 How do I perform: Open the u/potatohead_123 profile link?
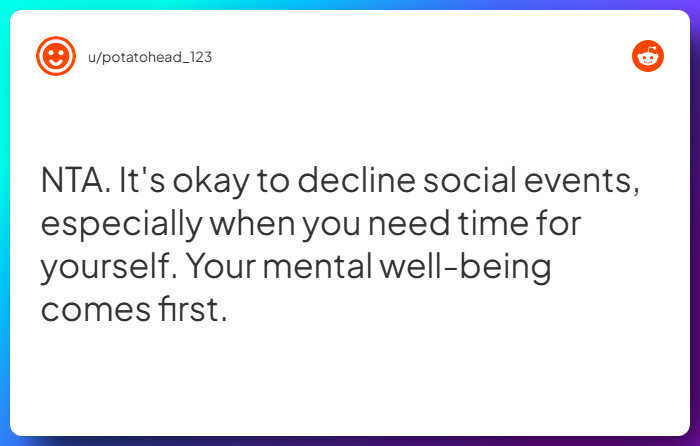[x=150, y=57]
